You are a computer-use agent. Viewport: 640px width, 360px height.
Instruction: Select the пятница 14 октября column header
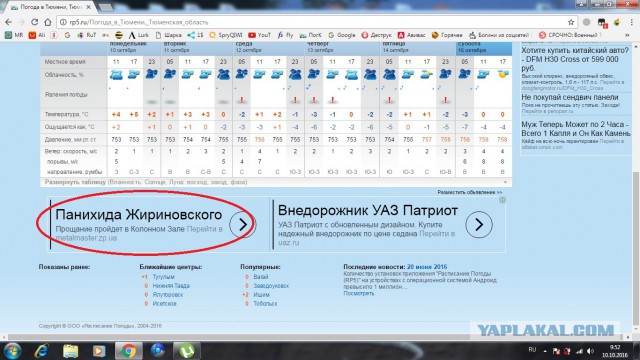point(418,48)
